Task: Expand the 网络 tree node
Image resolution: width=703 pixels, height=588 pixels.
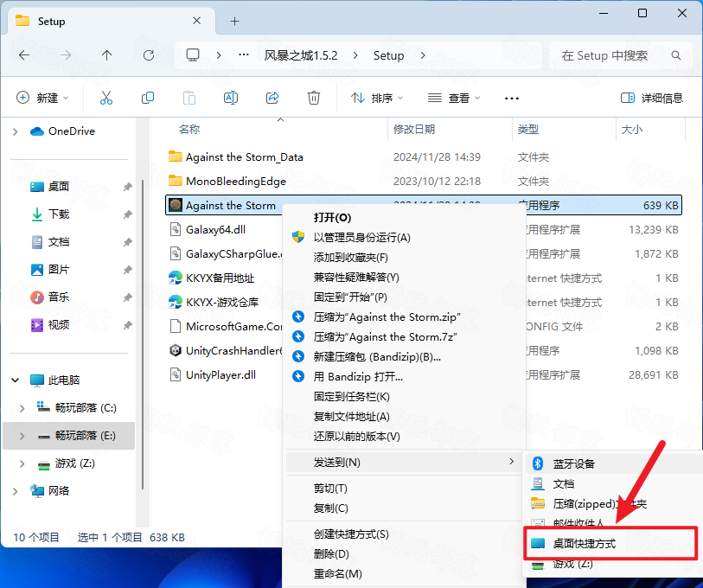Action: point(16,491)
